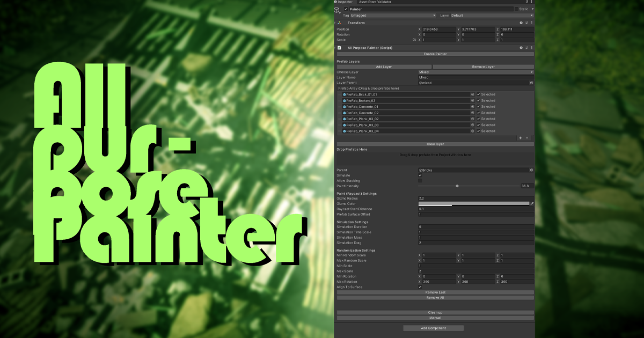
Task: Open All Purpose Painter script help icon
Action: [521, 48]
